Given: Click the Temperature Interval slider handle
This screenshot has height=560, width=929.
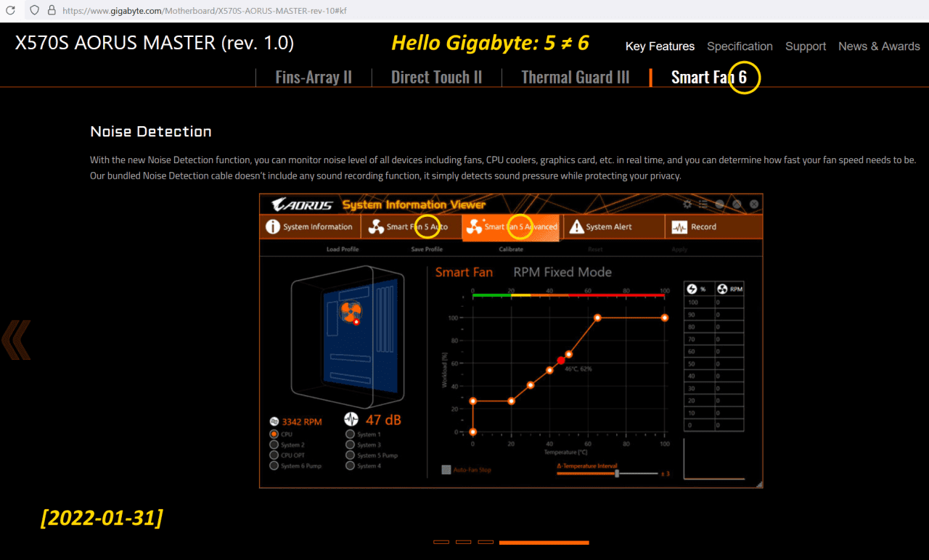Looking at the screenshot, I should (x=617, y=473).
